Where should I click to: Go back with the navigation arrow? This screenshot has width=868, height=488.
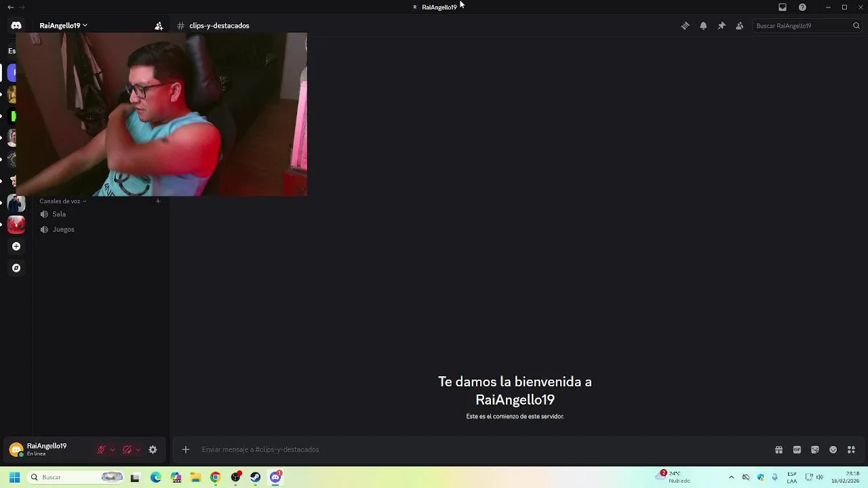10,7
